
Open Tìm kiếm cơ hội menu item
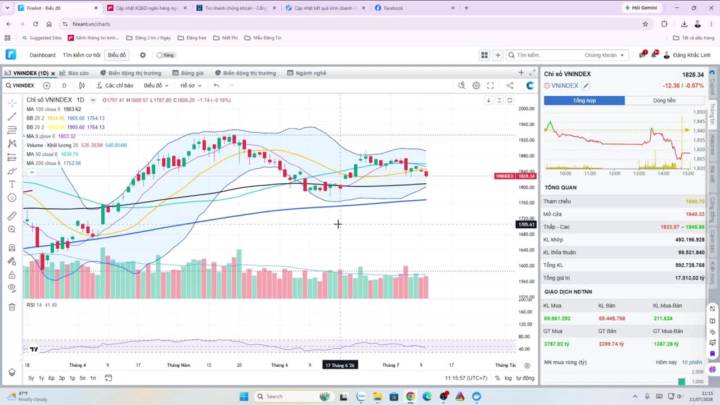tap(81, 55)
